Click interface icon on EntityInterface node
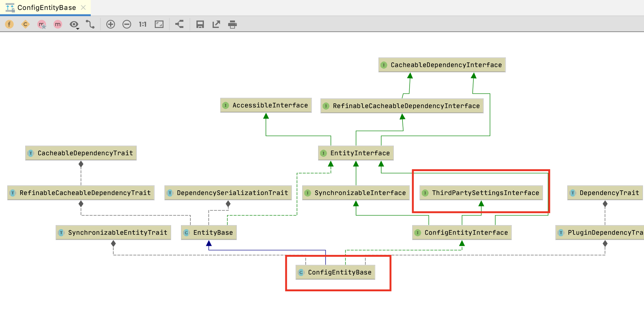This screenshot has height=313, width=644. tap(324, 153)
